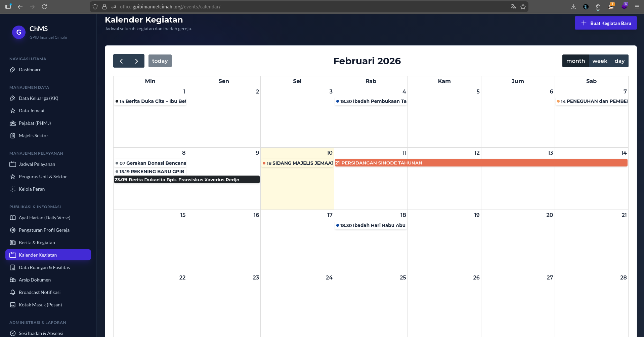Bookmark this page with star icon

coord(523,7)
